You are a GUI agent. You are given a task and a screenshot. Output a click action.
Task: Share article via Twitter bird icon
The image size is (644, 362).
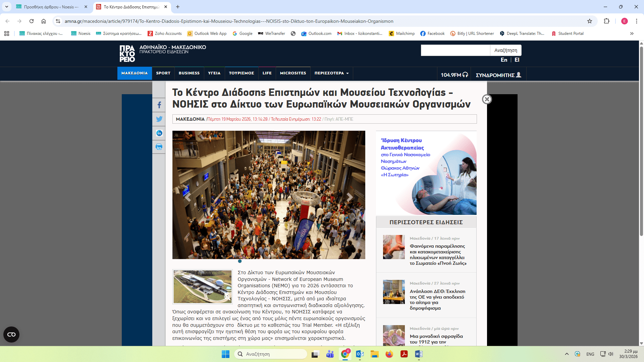[x=159, y=119]
